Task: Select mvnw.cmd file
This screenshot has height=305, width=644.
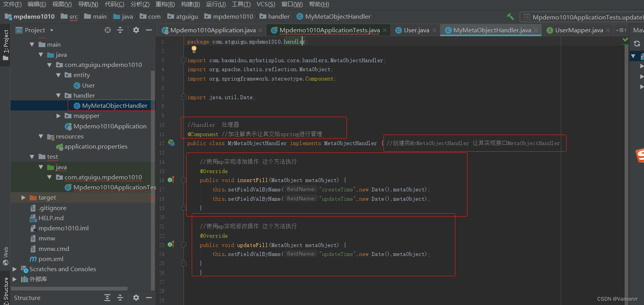Action: (49, 249)
